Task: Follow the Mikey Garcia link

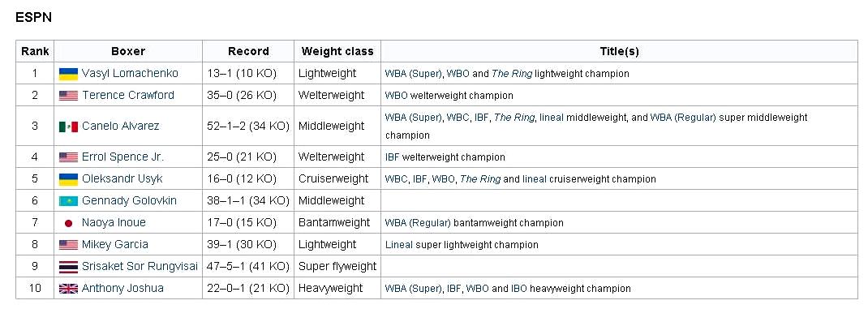Action: point(115,244)
